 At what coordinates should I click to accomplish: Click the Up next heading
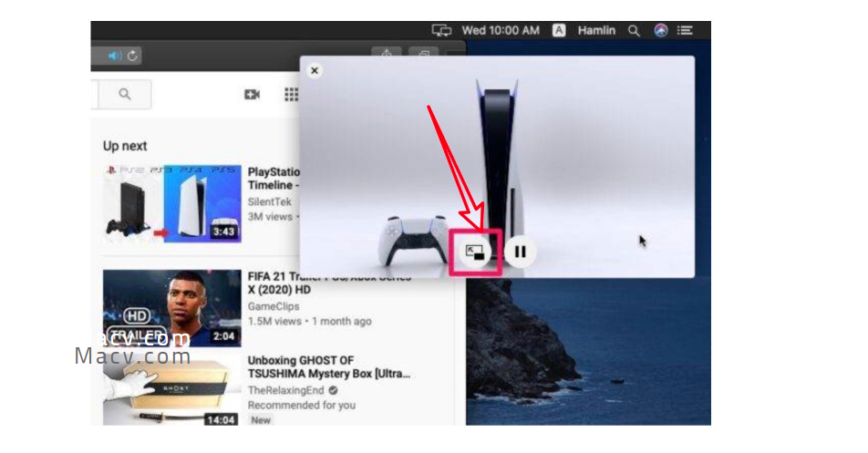125,146
